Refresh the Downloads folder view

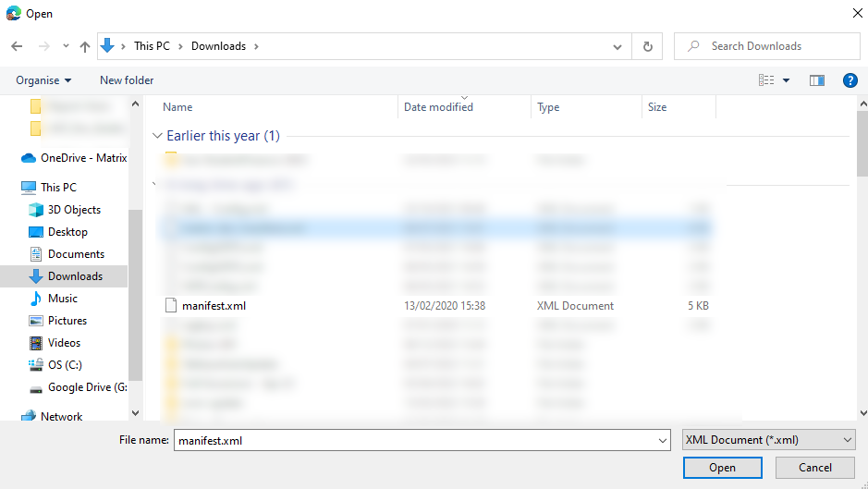(647, 46)
